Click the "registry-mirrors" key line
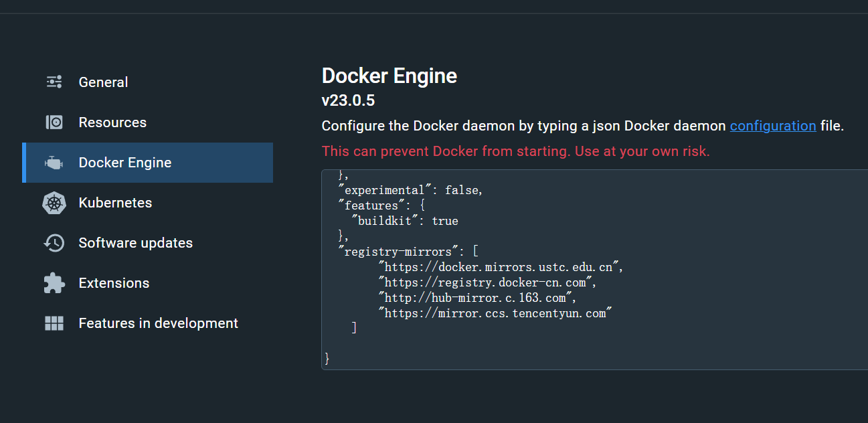 point(408,252)
